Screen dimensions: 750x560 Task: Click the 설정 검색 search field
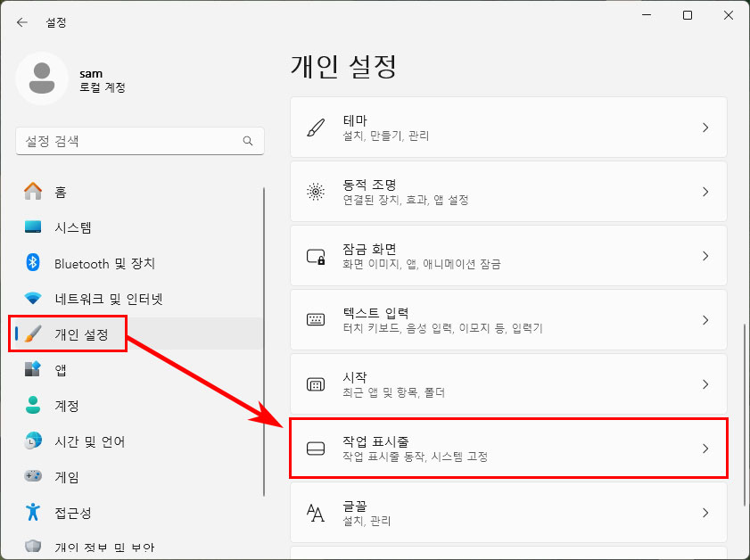[140, 141]
